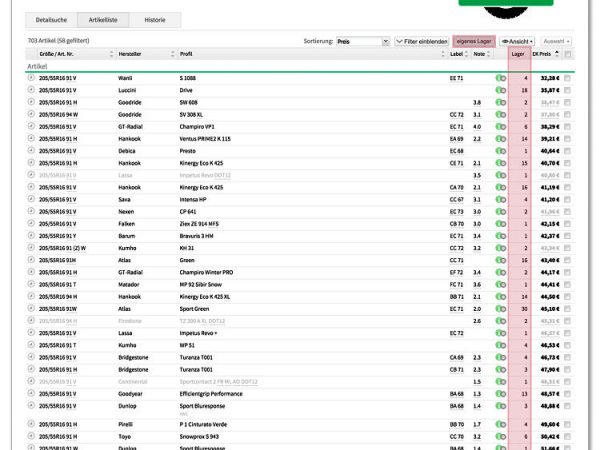Viewport: 600px width, 450px height.
Task: Expand the Atlas Sport Green row icon
Action: (x=31, y=308)
